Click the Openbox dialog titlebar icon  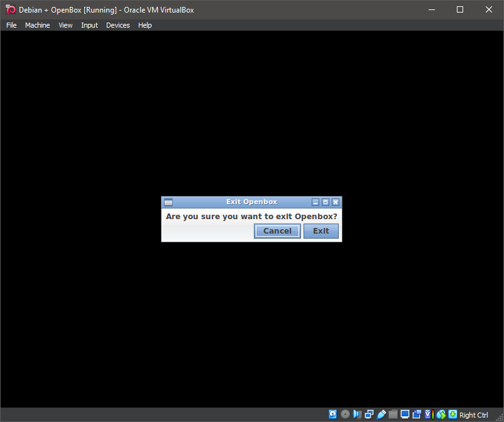pyautogui.click(x=168, y=202)
